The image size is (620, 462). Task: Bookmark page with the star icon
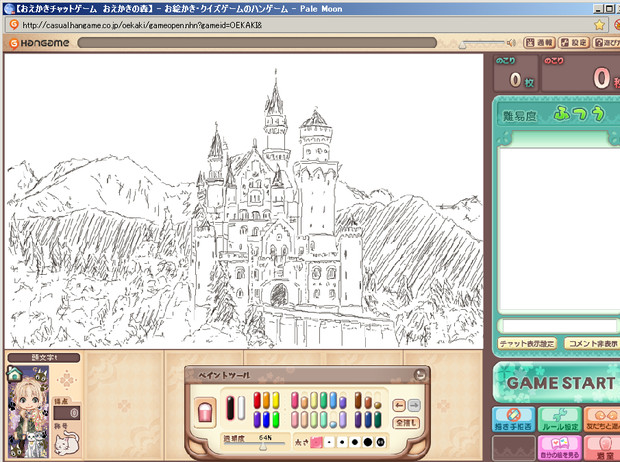(x=599, y=25)
